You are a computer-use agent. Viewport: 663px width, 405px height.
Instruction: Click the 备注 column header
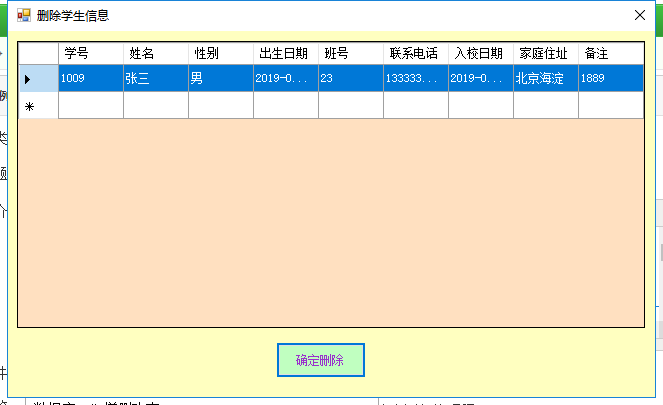[x=610, y=53]
